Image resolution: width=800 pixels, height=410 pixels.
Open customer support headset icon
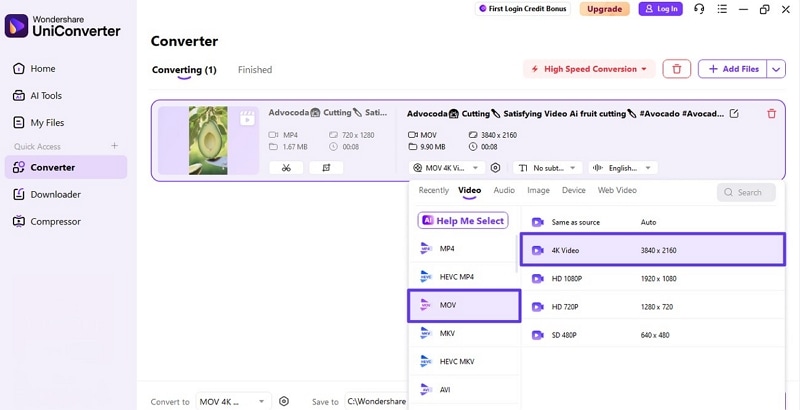point(699,9)
